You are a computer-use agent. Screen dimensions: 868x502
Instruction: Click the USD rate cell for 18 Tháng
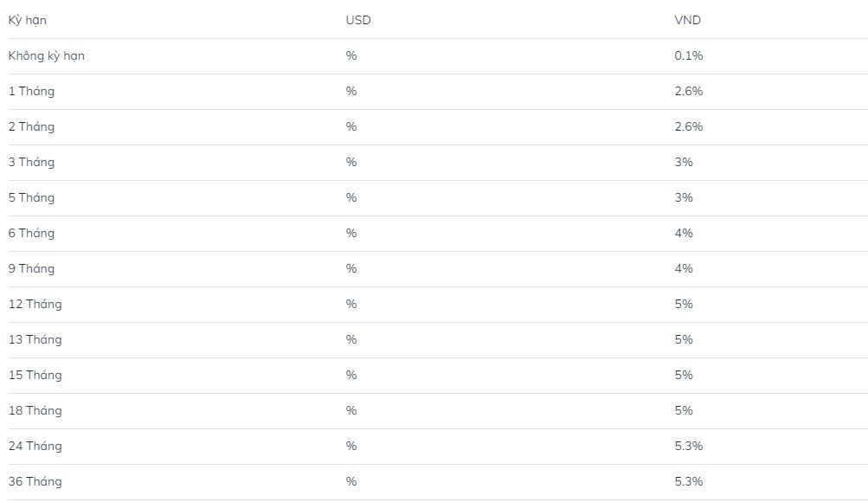tap(351, 410)
